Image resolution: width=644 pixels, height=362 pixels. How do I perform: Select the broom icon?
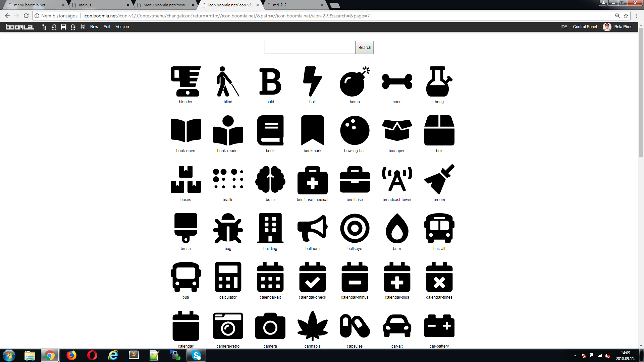click(439, 179)
